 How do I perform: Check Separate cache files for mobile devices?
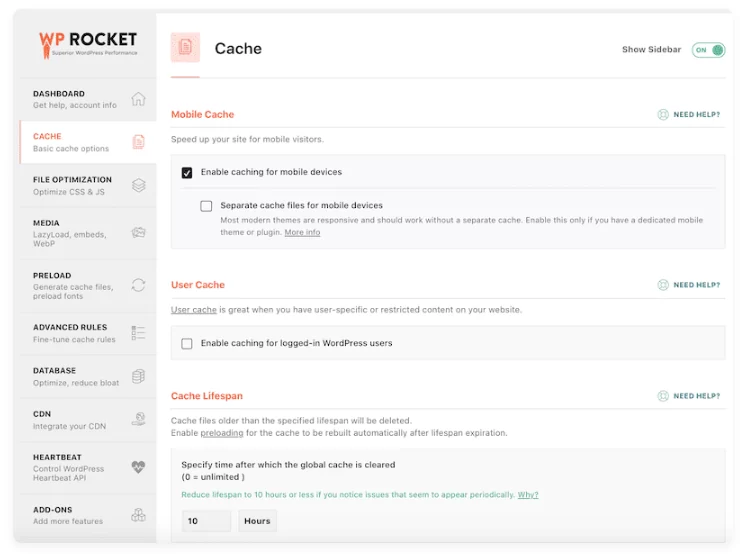[x=206, y=206]
